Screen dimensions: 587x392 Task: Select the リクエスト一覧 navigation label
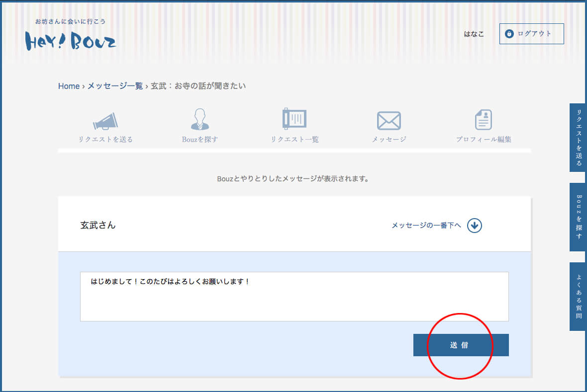[294, 140]
